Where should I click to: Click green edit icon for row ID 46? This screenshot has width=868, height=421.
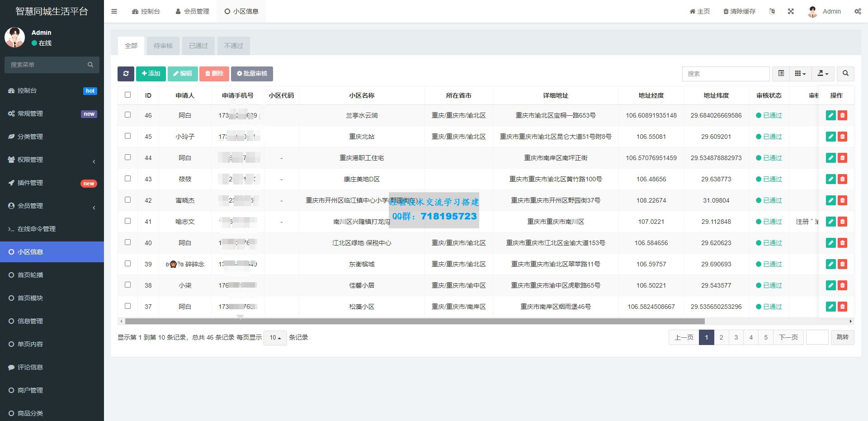tap(830, 115)
